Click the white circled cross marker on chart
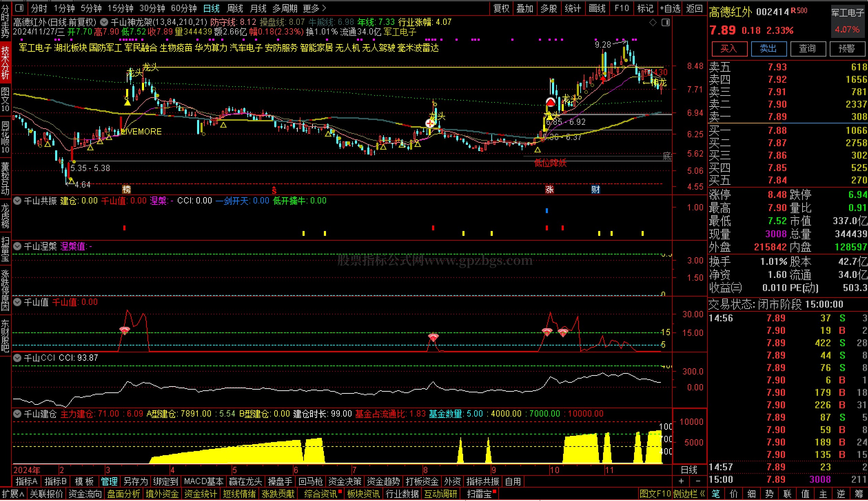 pos(430,123)
